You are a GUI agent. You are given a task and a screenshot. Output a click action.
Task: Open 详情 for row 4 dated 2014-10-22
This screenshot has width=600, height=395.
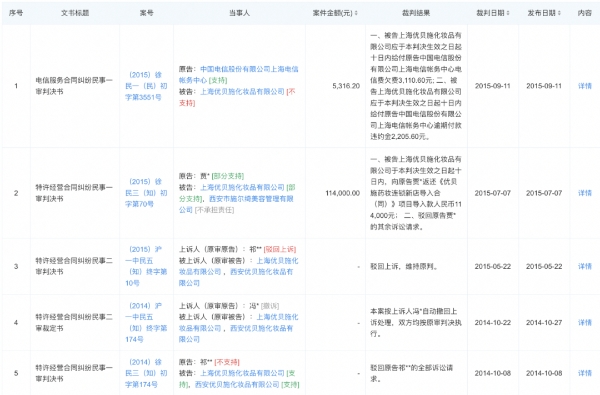[x=585, y=322]
